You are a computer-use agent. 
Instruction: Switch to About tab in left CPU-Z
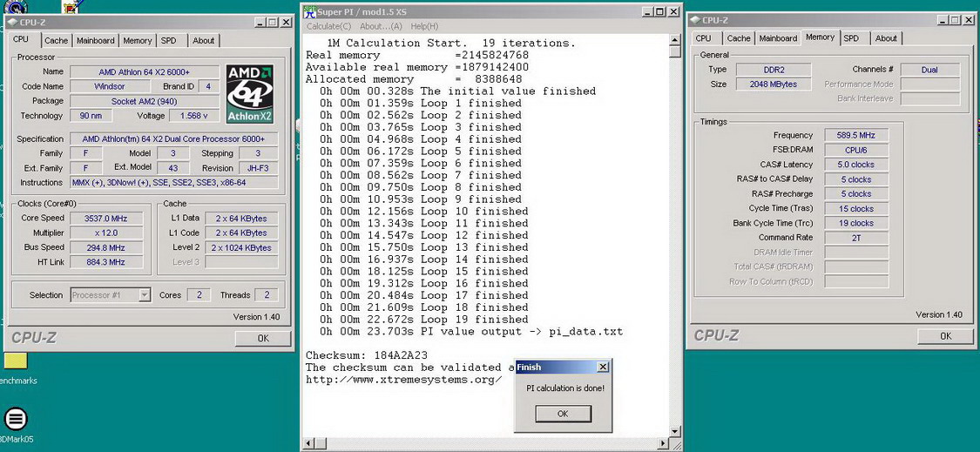pos(203,41)
